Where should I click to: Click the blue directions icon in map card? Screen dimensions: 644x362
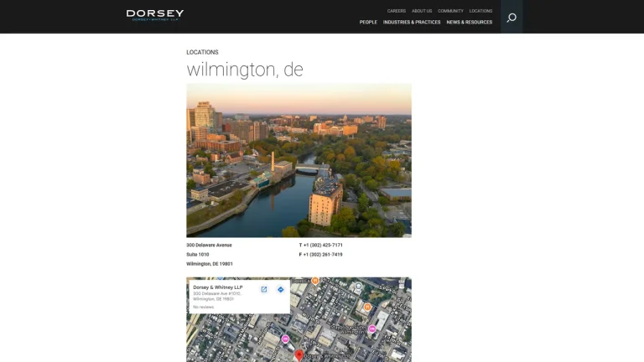click(x=281, y=289)
